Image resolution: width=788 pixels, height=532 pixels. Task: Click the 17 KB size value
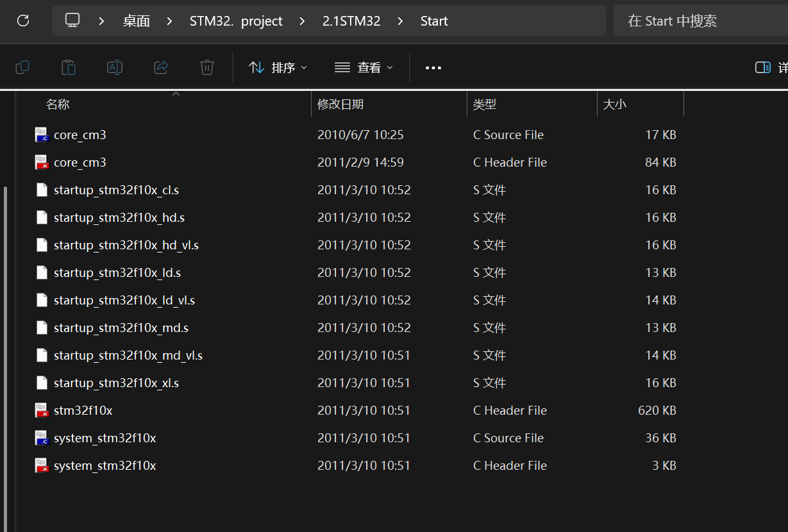(x=660, y=135)
